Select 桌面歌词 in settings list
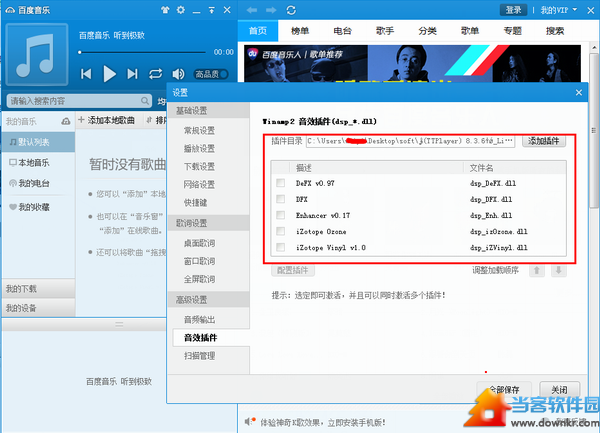Viewport: 600px width, 433px height. (x=199, y=243)
